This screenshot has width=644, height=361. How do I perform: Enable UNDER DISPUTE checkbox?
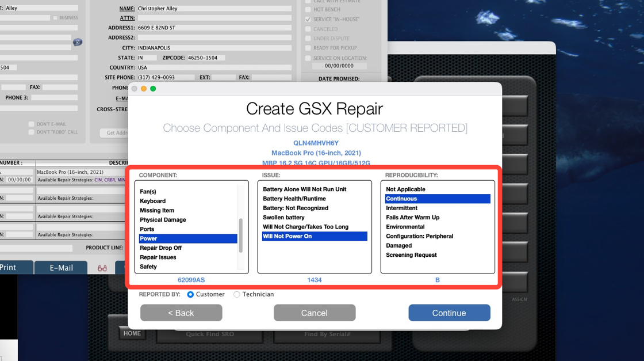(x=308, y=38)
